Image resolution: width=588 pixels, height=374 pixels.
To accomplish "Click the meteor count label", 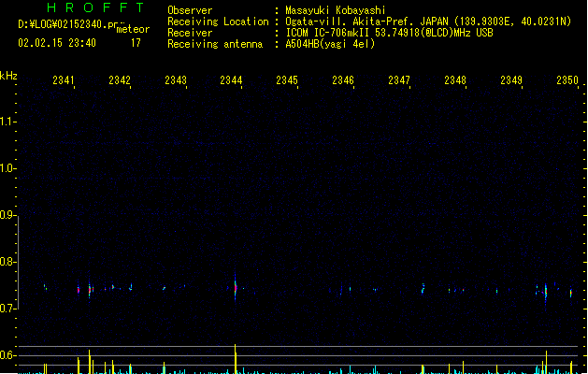I will tap(133, 29).
